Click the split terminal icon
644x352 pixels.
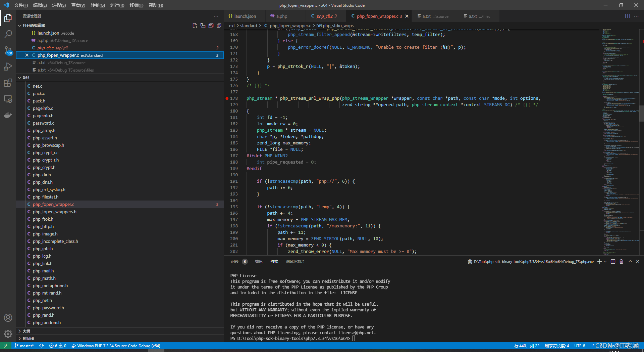[613, 262]
